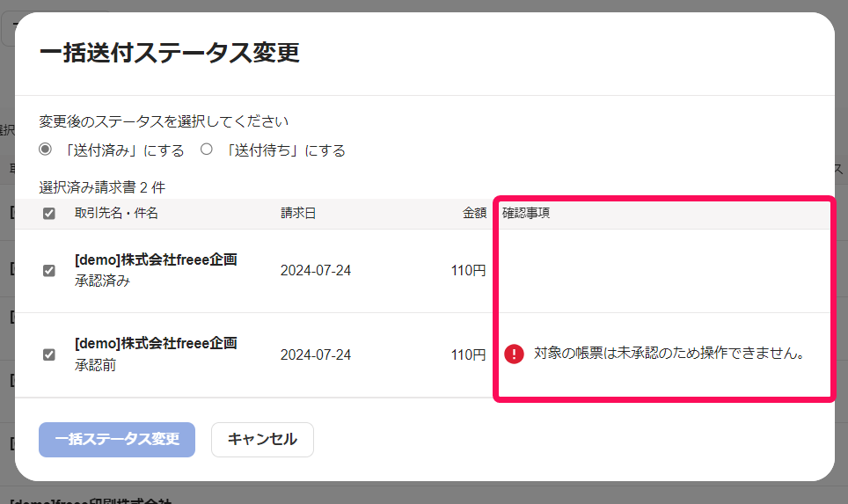
Task: Click the 110円 amount in the 承認前 row
Action: [x=468, y=354]
